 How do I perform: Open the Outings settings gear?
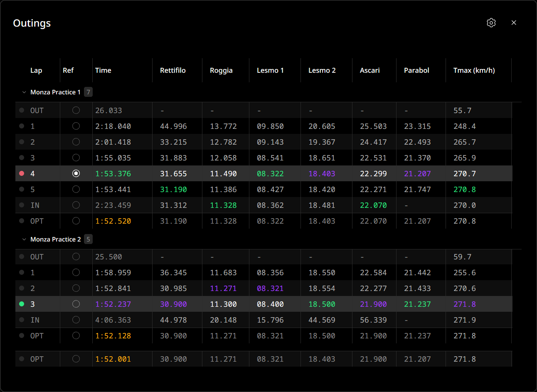coord(491,23)
